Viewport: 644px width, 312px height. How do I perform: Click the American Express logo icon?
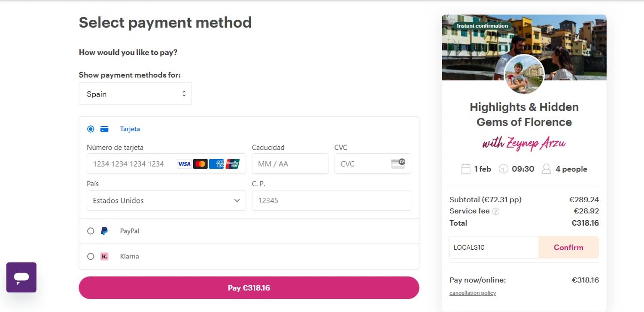click(x=216, y=164)
